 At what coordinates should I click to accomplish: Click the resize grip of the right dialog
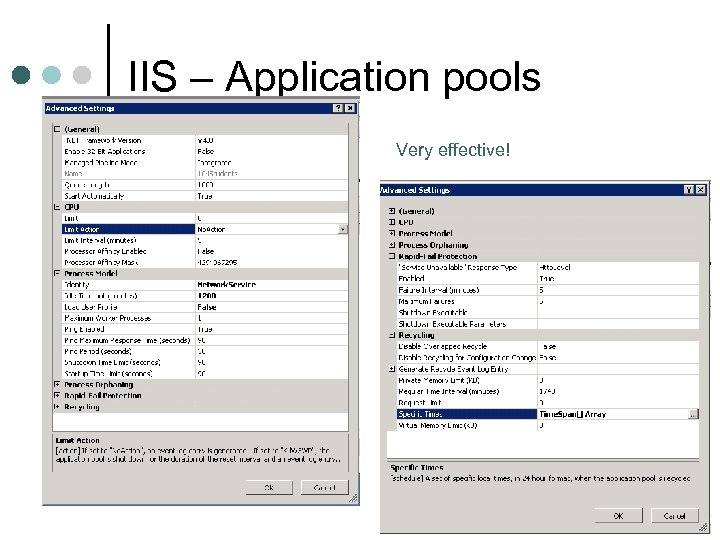coord(703,527)
